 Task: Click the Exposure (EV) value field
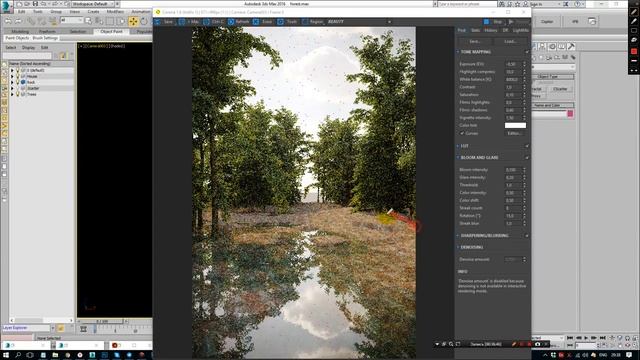pos(513,64)
